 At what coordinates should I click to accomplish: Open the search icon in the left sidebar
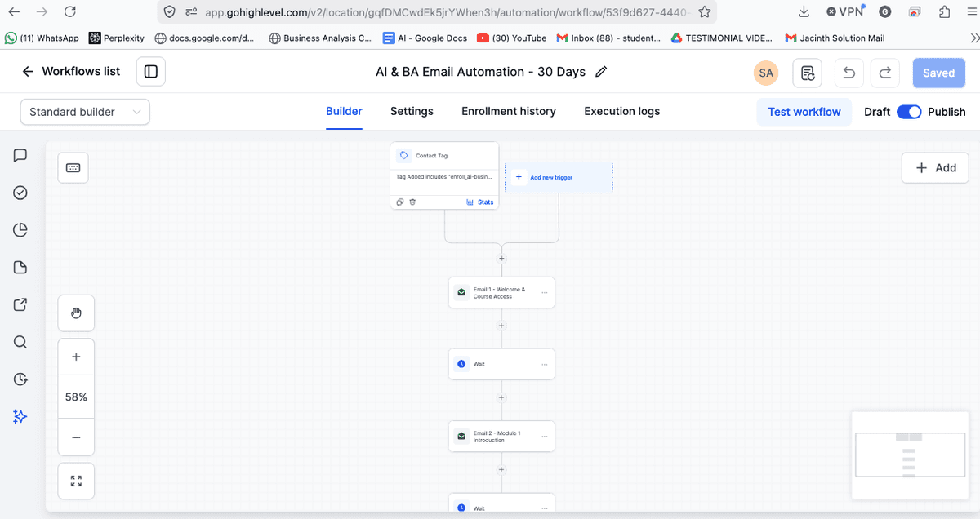[20, 342]
